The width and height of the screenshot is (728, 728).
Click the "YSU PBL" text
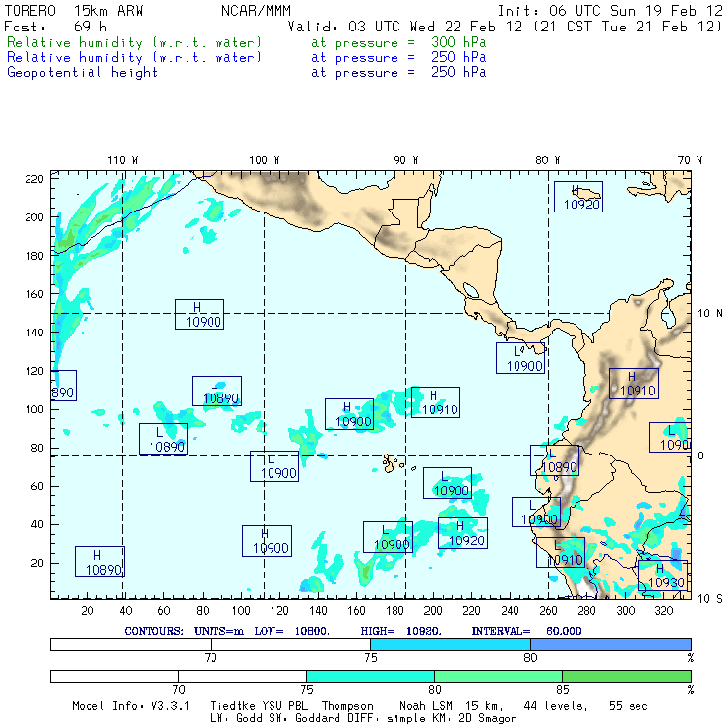pos(283,706)
